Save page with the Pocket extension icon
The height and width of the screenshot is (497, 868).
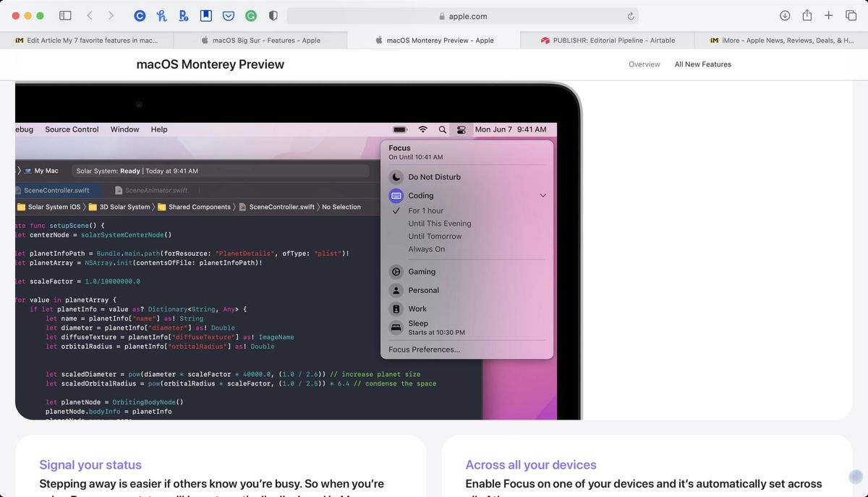229,15
